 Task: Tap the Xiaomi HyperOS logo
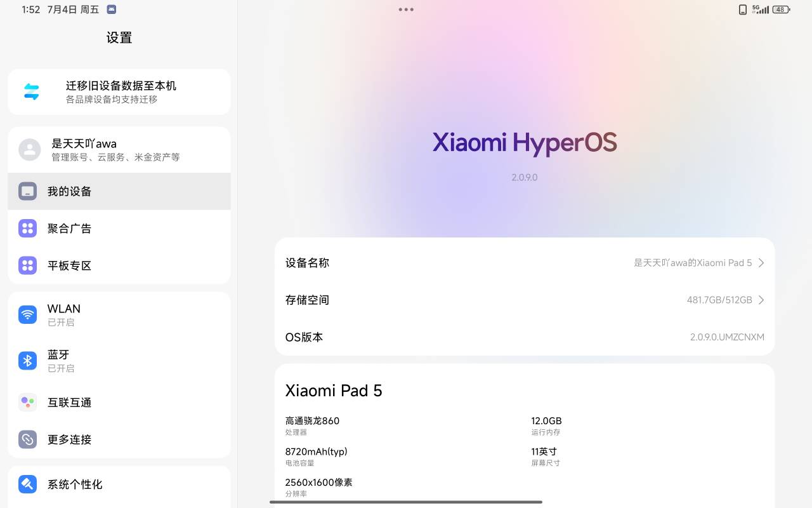[x=525, y=143]
